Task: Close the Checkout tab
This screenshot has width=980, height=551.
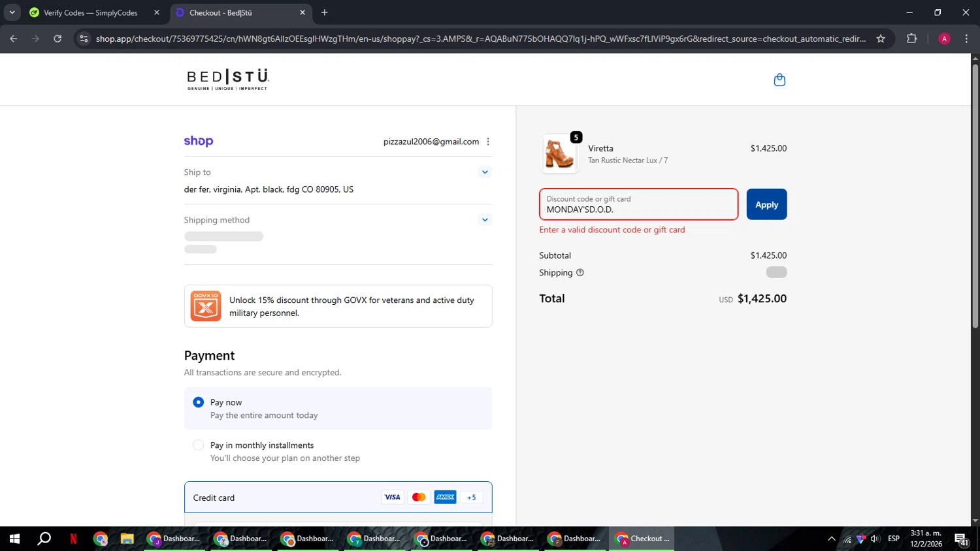Action: click(x=302, y=12)
